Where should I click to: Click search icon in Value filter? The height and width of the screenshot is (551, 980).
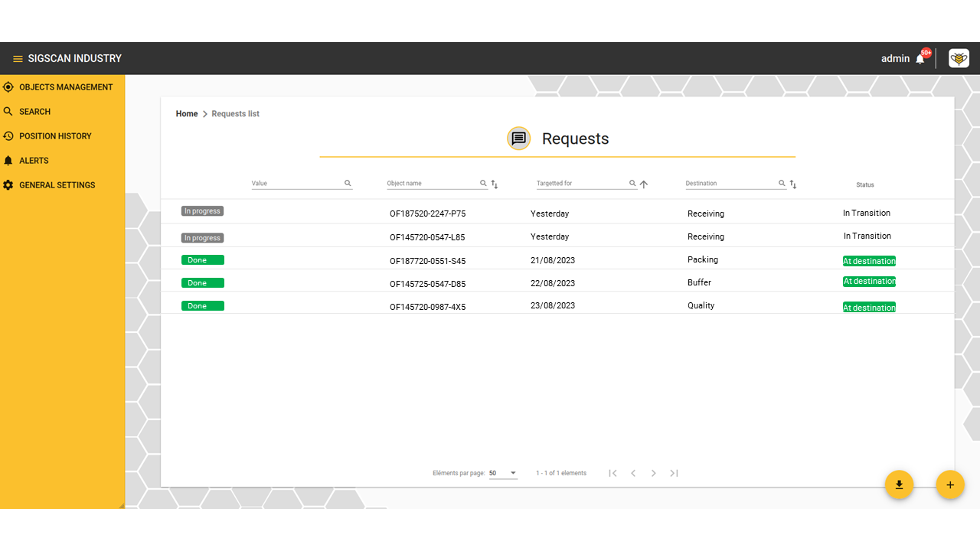(348, 184)
